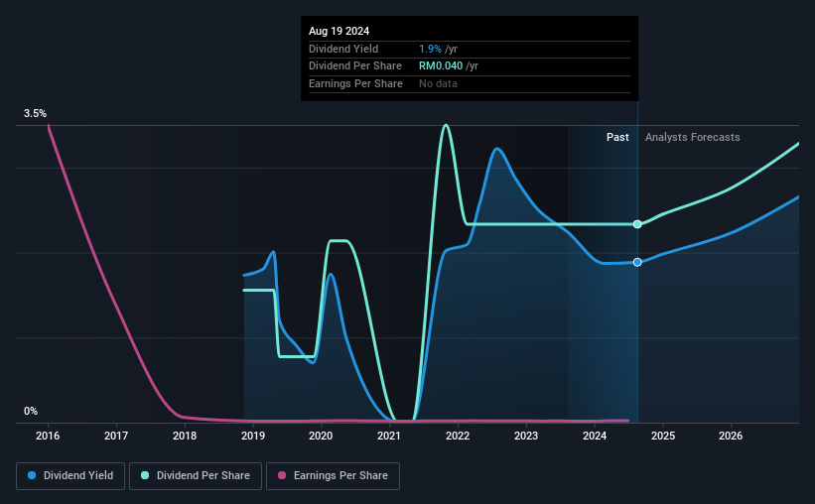This screenshot has height=504, width=815.
Task: Click the Earnings Per Share row label in tooltip
Action: pos(355,83)
